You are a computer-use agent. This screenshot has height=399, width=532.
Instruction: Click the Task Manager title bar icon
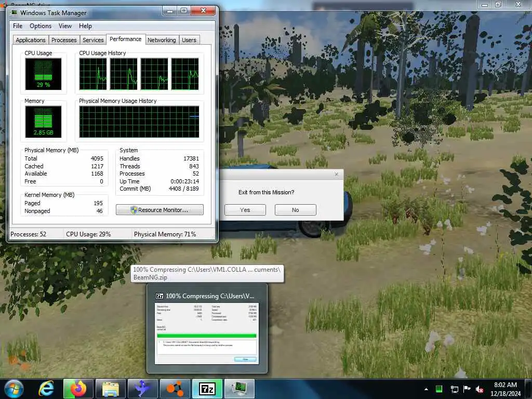coord(14,12)
